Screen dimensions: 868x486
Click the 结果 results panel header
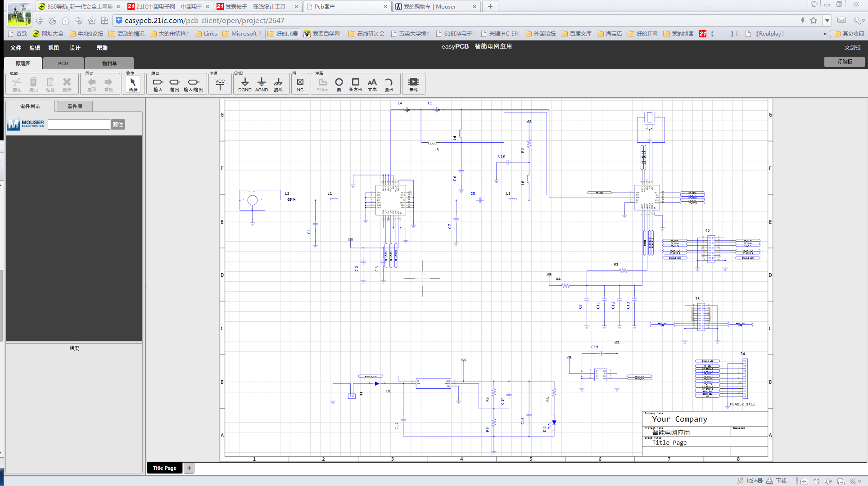[x=74, y=348]
